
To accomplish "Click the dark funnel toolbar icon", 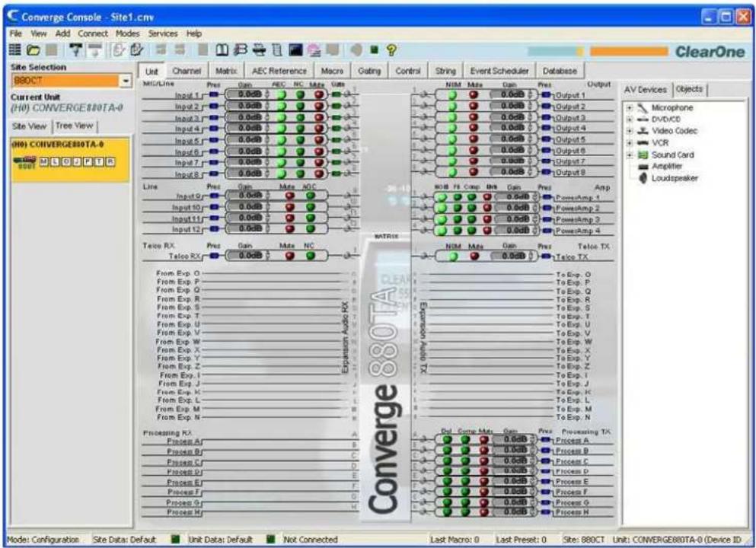I will pyautogui.click(x=75, y=49).
